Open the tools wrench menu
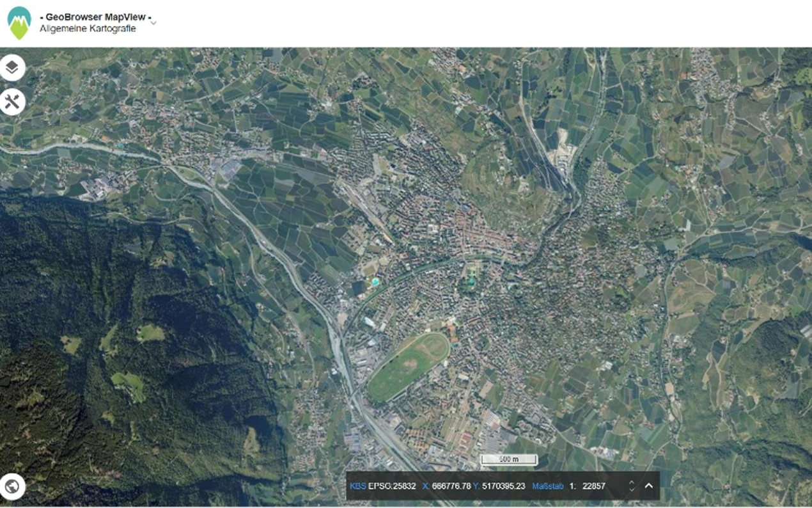 tap(12, 101)
